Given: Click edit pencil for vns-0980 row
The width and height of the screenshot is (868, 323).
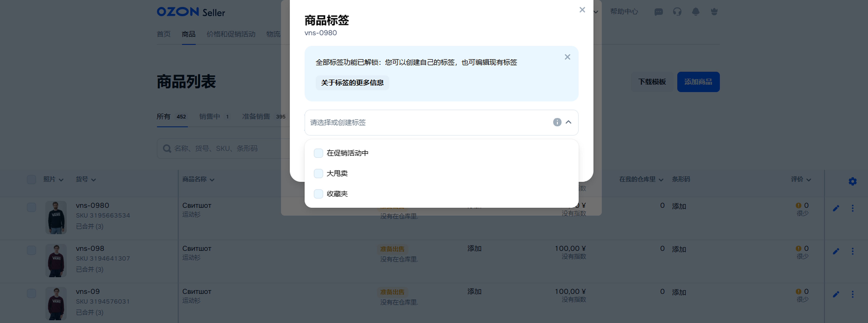Looking at the screenshot, I should pos(836,209).
